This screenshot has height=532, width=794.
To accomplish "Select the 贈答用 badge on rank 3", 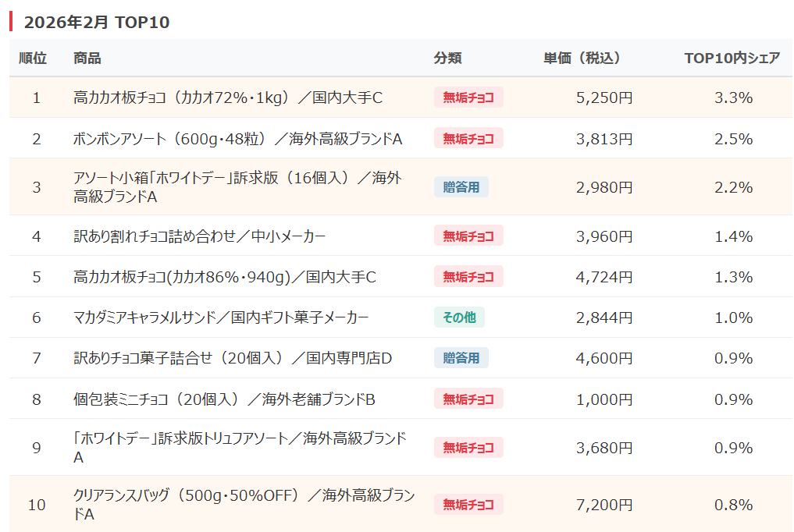I will [460, 186].
